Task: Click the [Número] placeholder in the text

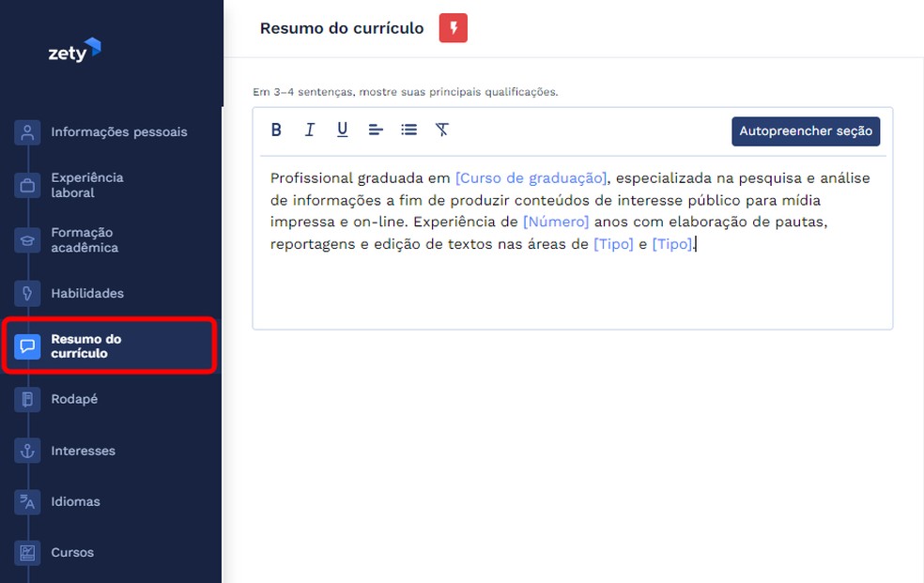Action: 556,222
